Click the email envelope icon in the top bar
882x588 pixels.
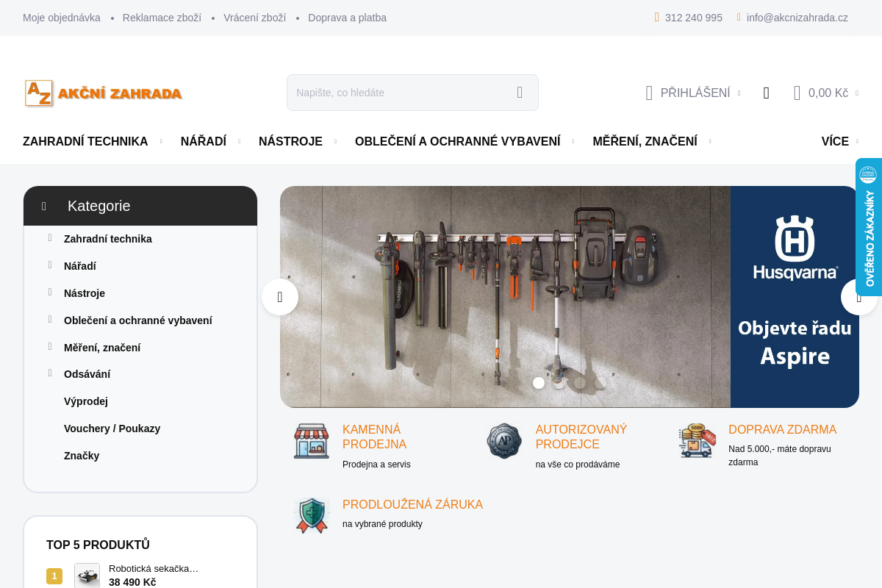(739, 17)
